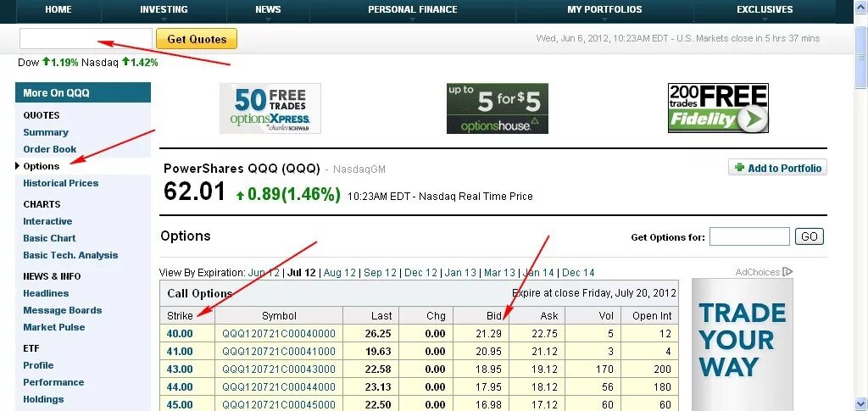Open the MY PORTFOLIOS navigation menu
868x411 pixels.
604,9
